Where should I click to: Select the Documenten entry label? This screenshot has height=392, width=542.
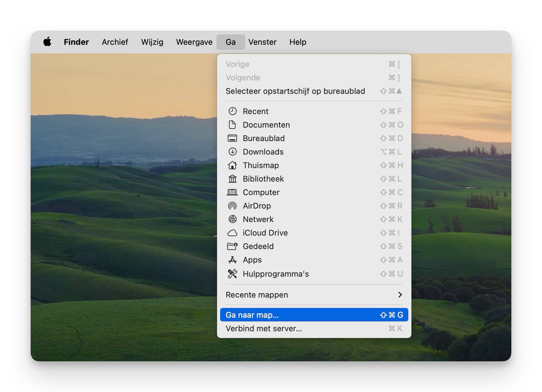point(266,125)
